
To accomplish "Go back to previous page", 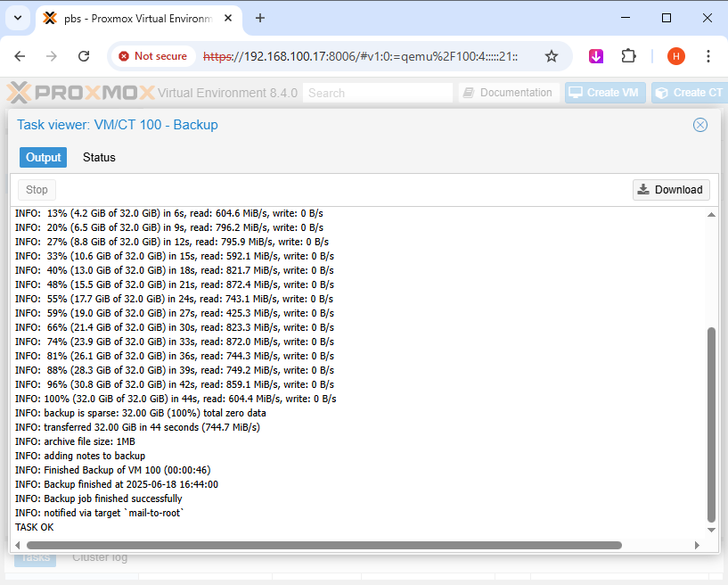I will 20,56.
